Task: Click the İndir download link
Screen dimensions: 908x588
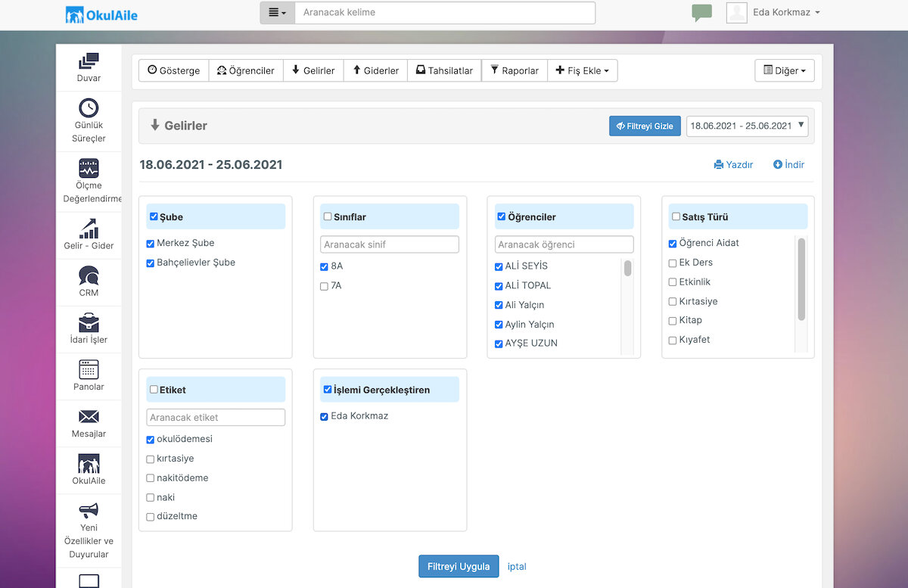Action: (x=788, y=165)
